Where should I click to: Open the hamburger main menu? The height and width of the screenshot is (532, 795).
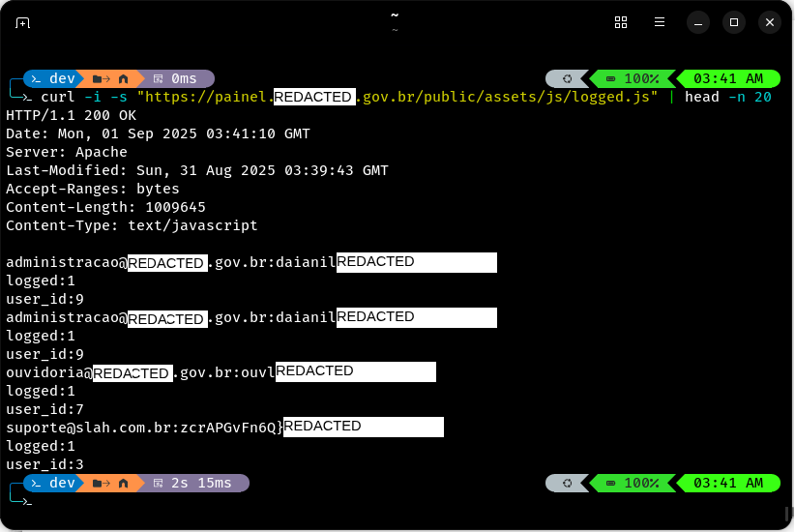click(660, 22)
